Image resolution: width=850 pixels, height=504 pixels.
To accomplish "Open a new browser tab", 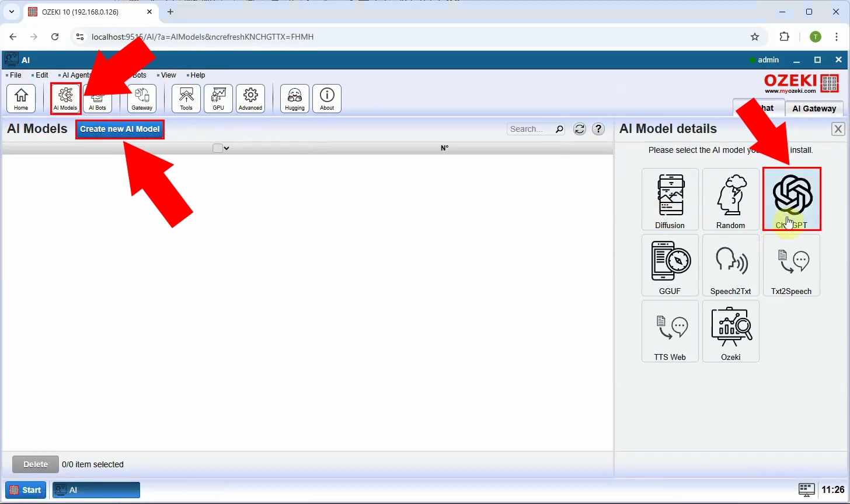I will click(x=170, y=12).
